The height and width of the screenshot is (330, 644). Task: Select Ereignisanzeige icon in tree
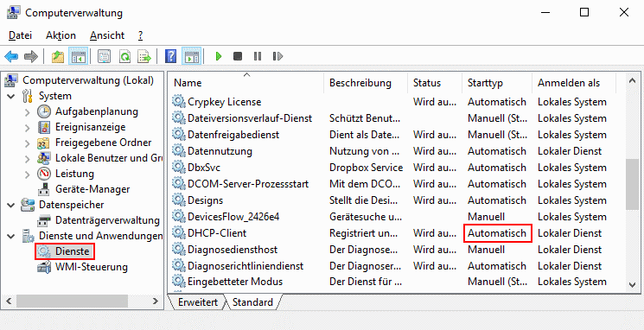pos(43,127)
